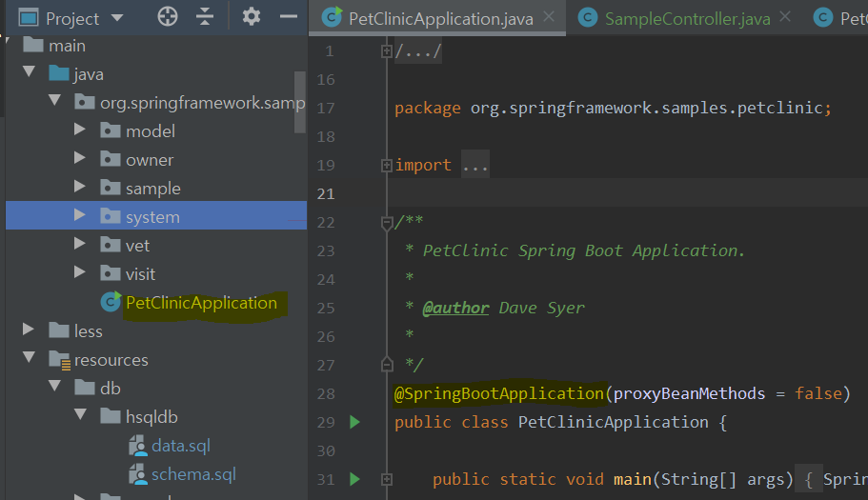868x500 pixels.
Task: Expand folded imports on line 19
Action: tap(387, 166)
